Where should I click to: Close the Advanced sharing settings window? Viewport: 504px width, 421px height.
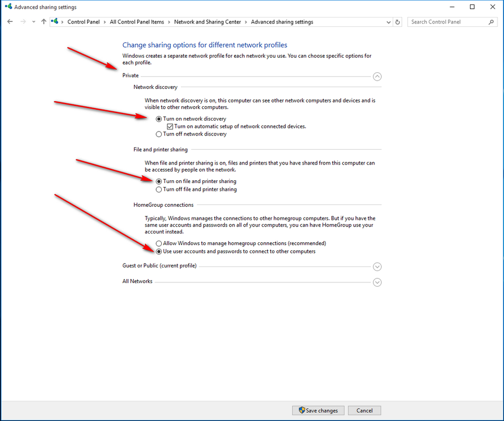(492, 7)
